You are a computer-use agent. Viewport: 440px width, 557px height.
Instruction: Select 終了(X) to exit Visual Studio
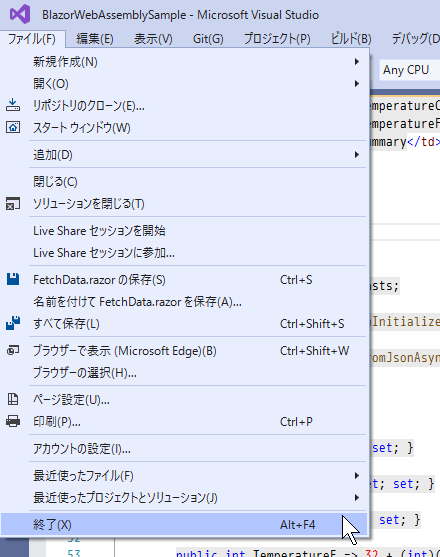[x=184, y=524]
